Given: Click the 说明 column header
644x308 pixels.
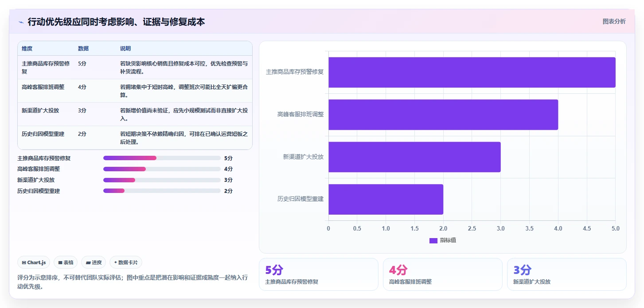Looking at the screenshot, I should point(125,49).
